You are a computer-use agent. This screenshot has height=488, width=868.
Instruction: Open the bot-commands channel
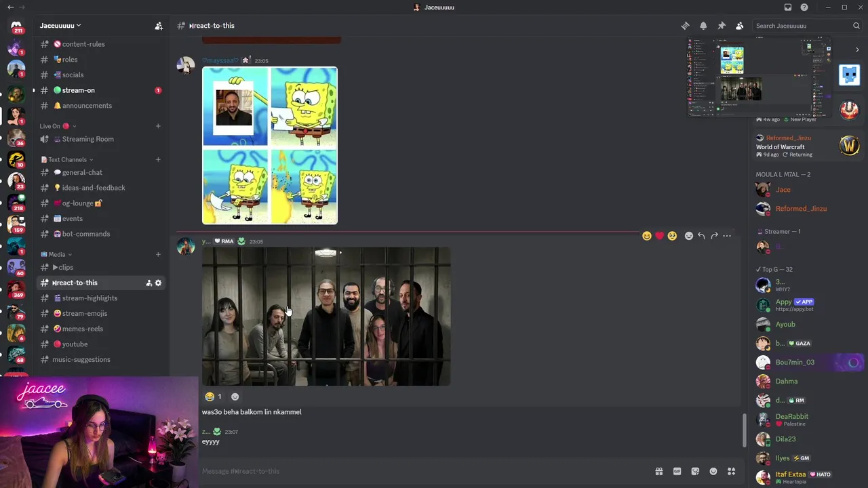pos(100,234)
